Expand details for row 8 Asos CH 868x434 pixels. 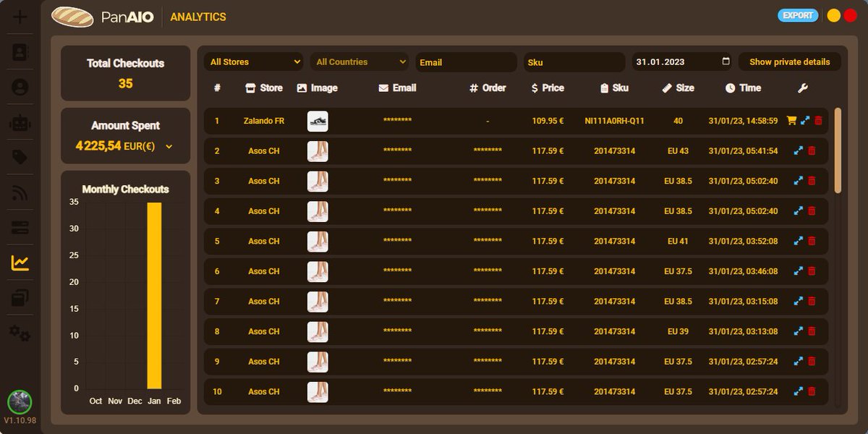(x=799, y=331)
